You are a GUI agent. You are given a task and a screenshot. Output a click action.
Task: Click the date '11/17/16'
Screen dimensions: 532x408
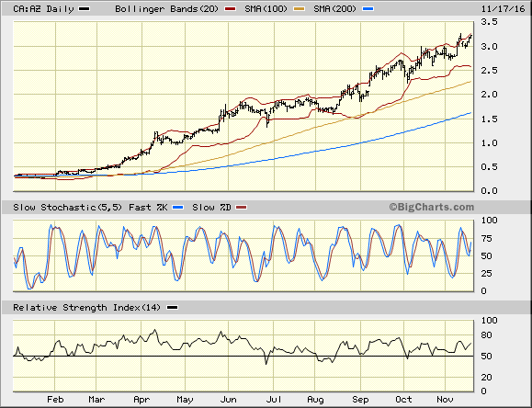point(504,9)
